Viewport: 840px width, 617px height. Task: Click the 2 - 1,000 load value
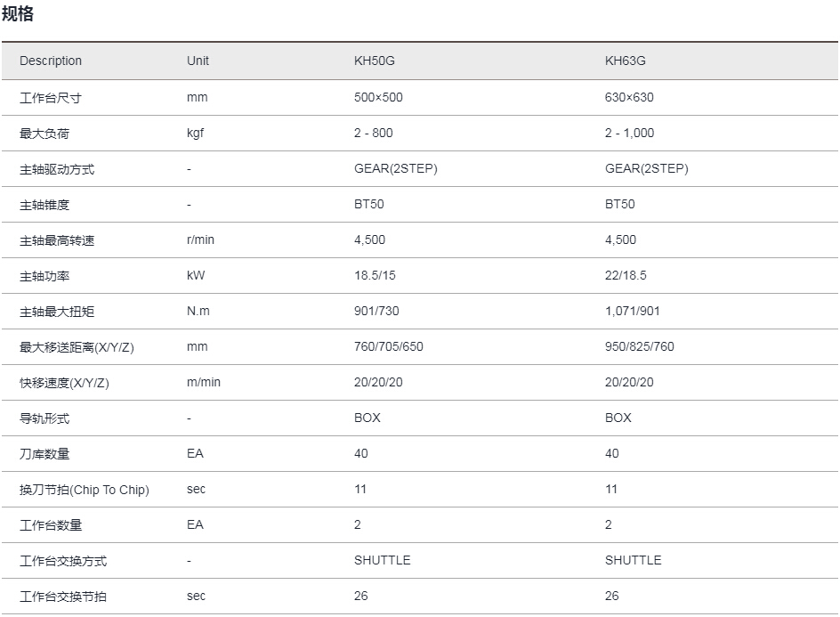pos(629,133)
